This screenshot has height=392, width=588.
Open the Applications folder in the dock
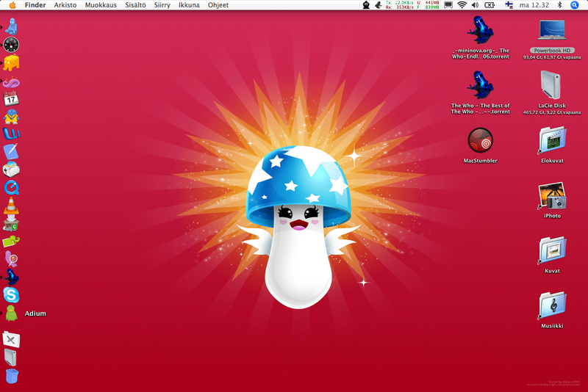click(x=11, y=340)
